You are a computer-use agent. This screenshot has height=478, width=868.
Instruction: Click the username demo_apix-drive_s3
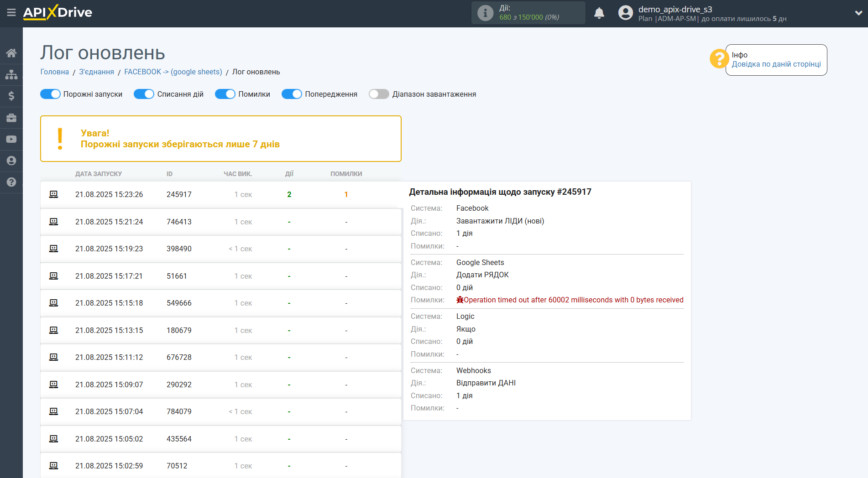click(x=675, y=9)
